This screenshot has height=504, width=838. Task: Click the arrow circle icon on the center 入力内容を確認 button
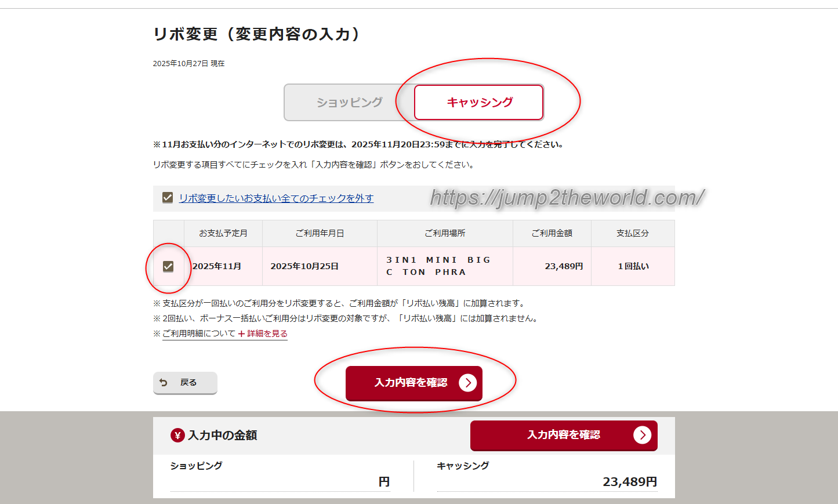coord(467,383)
